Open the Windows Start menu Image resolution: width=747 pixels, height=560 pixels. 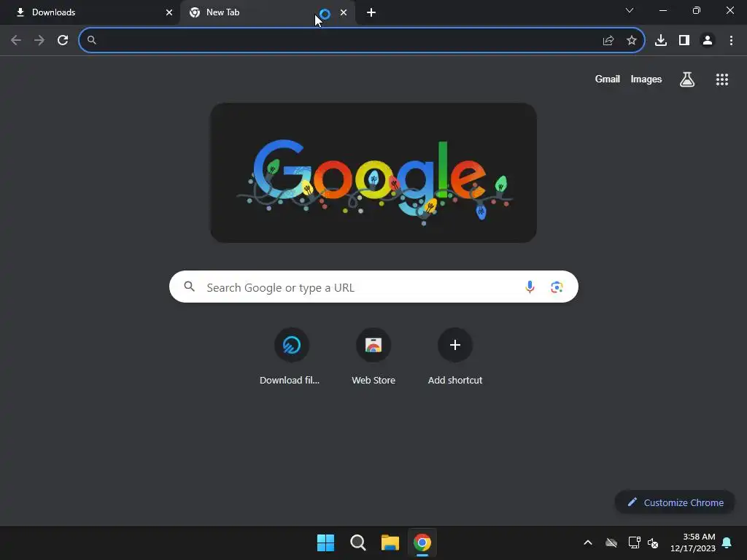[x=326, y=542]
